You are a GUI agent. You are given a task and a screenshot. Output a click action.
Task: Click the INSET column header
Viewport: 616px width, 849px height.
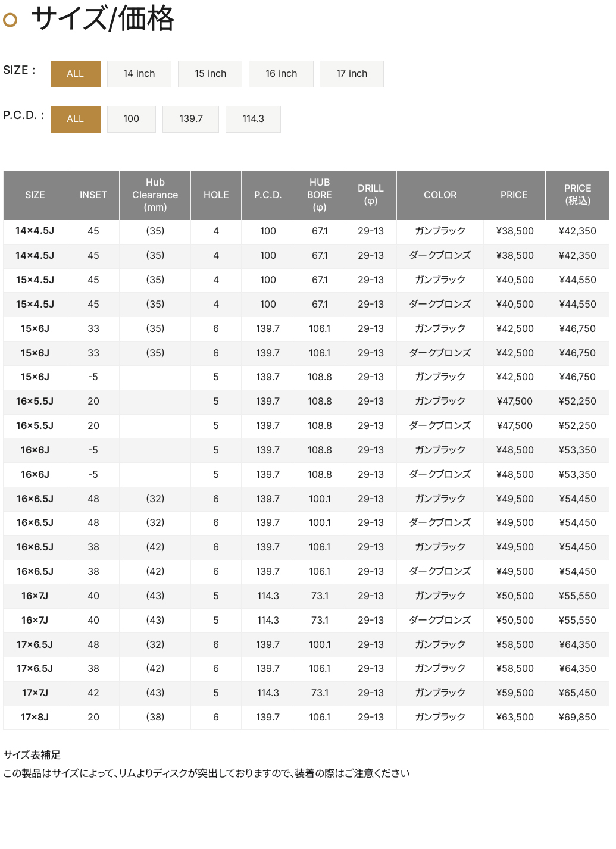[93, 195]
